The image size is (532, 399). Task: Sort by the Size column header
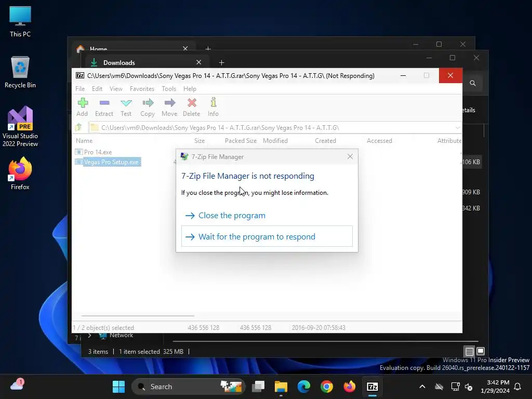tap(199, 140)
